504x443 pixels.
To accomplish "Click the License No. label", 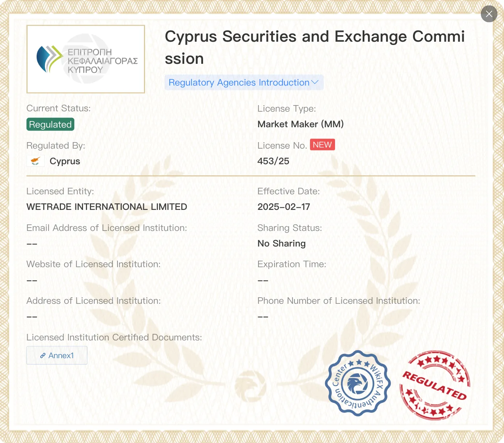I will click(282, 145).
